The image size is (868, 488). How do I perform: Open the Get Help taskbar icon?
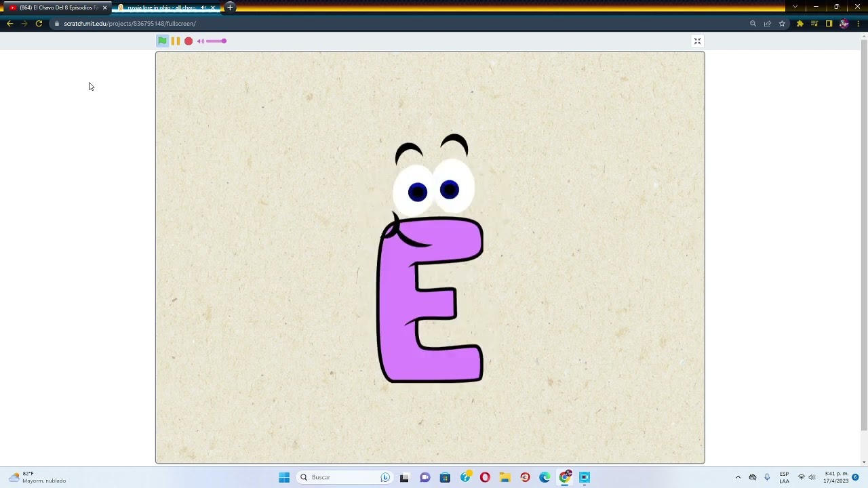pos(465,477)
